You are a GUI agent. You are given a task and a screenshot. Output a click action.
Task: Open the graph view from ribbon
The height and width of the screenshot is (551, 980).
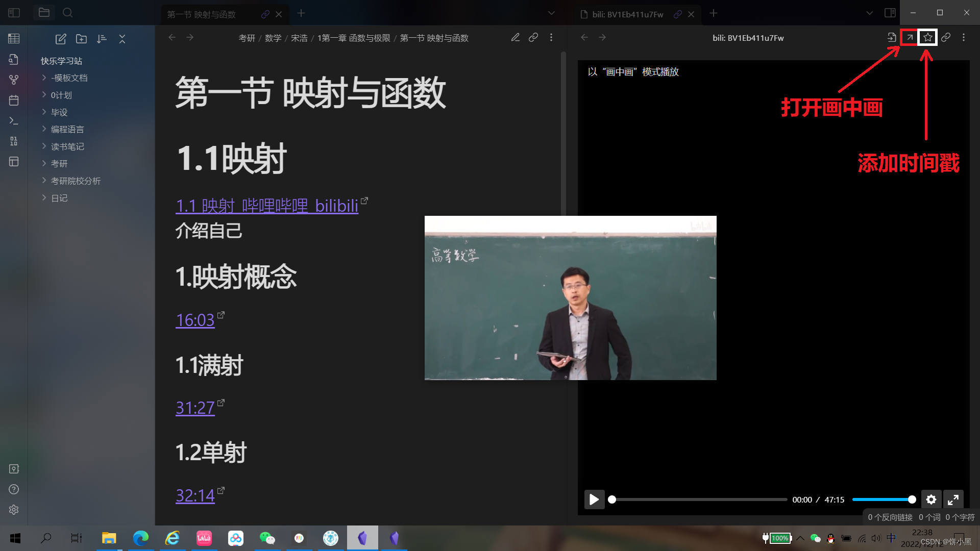click(x=14, y=80)
